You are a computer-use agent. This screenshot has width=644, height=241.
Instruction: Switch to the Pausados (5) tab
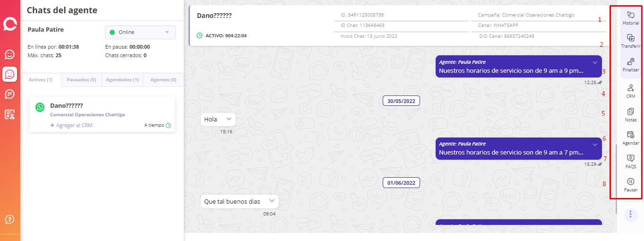point(81,80)
